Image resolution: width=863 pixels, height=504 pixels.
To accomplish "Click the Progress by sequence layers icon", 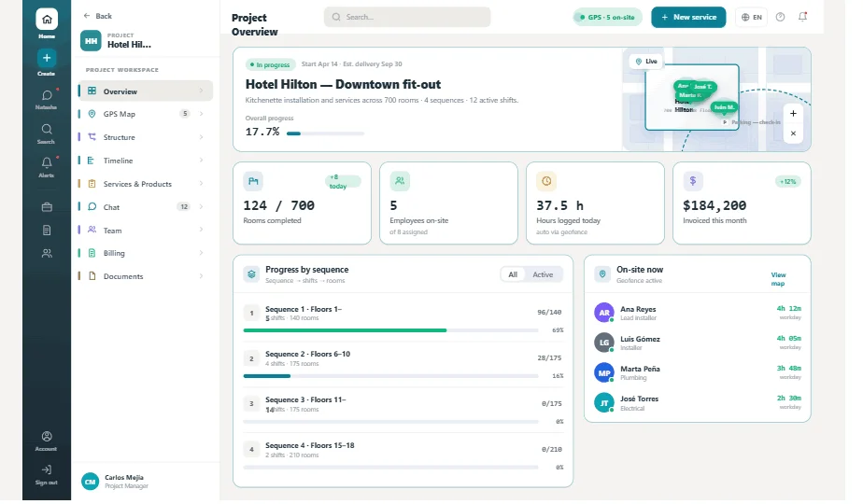I will [251, 274].
